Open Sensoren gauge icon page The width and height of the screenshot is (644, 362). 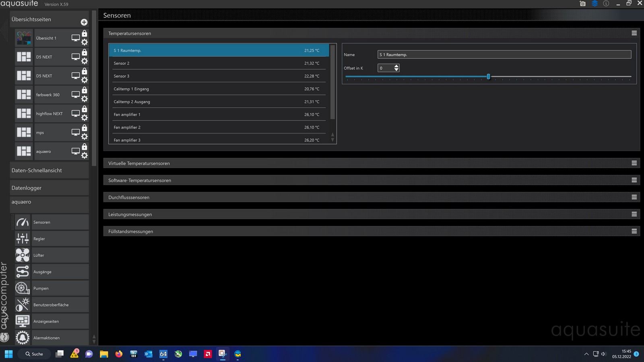pyautogui.click(x=23, y=222)
